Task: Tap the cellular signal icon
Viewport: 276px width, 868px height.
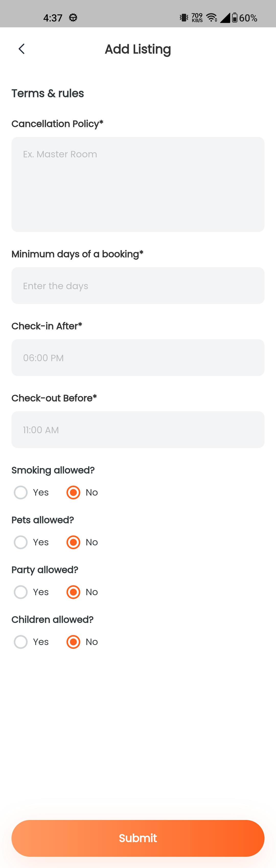Action: [225, 18]
